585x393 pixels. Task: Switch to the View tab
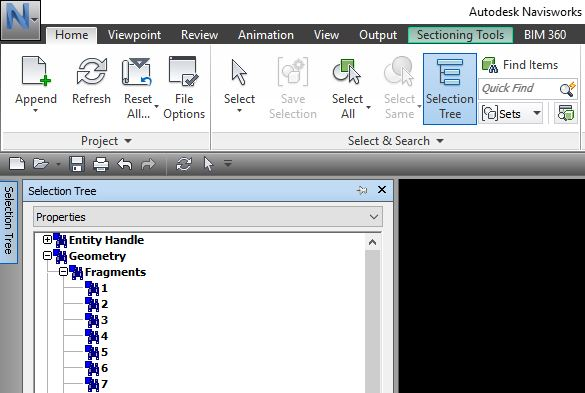coord(326,35)
